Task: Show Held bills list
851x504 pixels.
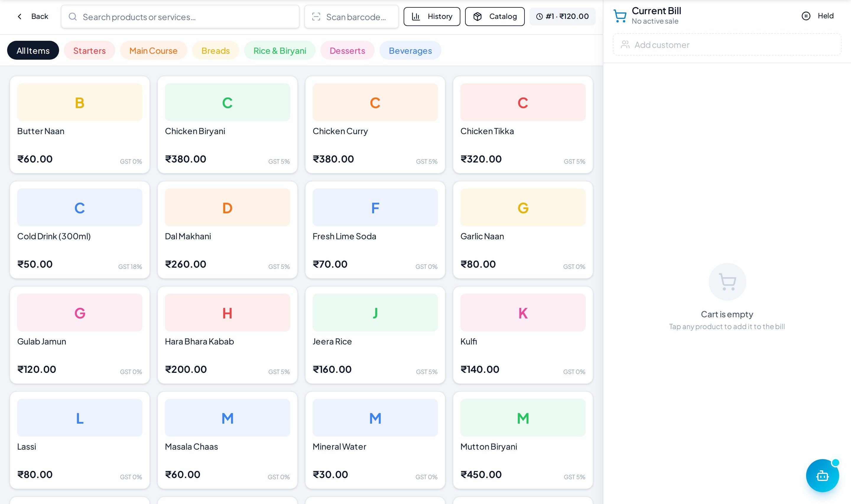Action: 817,16
